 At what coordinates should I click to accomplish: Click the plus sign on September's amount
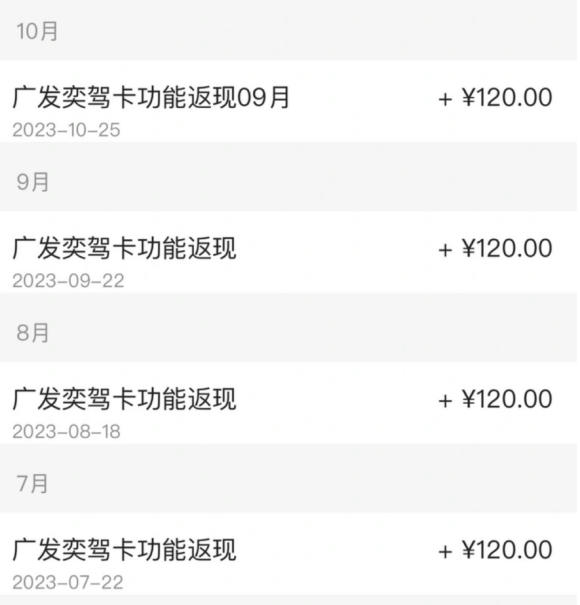[x=445, y=250]
